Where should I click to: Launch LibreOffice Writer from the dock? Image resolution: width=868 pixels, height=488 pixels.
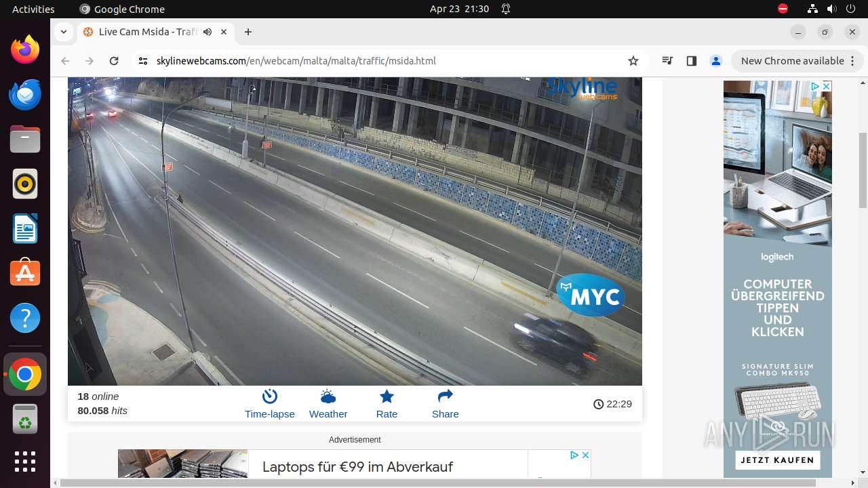pos(25,228)
